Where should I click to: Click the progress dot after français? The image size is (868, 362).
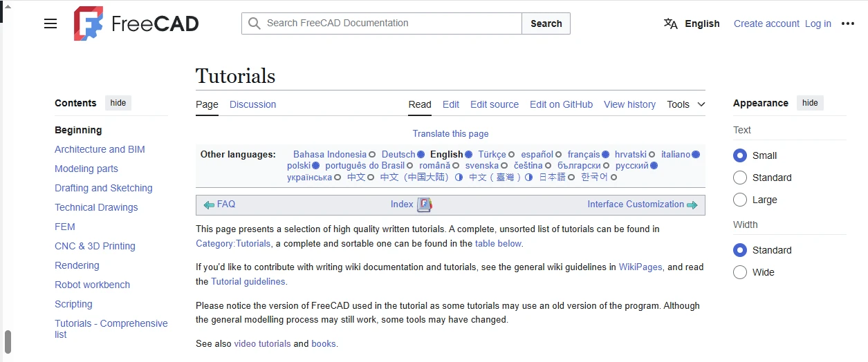coord(605,155)
